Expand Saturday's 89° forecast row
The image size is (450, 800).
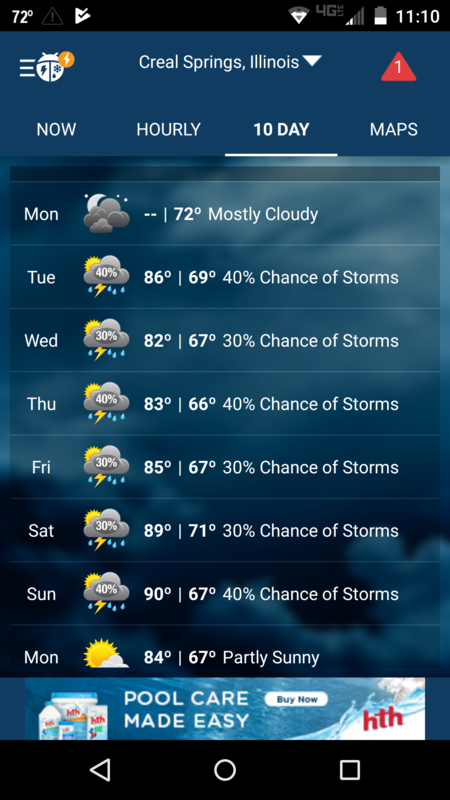225,530
